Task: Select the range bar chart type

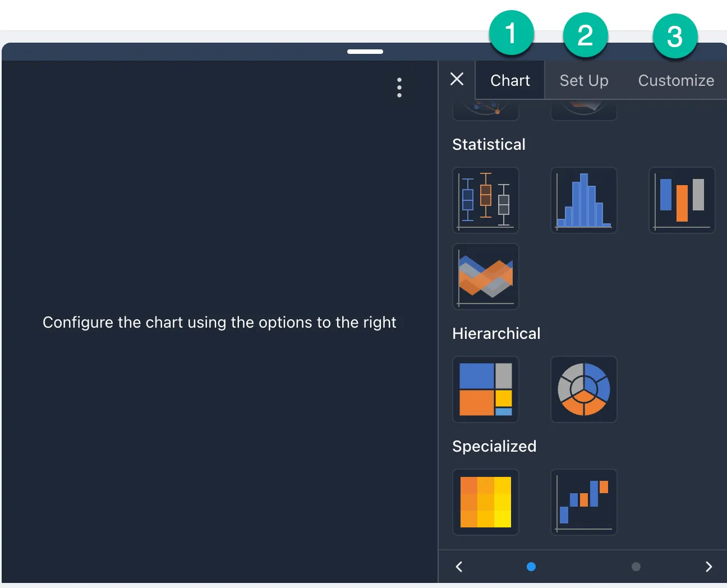Action: pyautogui.click(x=682, y=200)
